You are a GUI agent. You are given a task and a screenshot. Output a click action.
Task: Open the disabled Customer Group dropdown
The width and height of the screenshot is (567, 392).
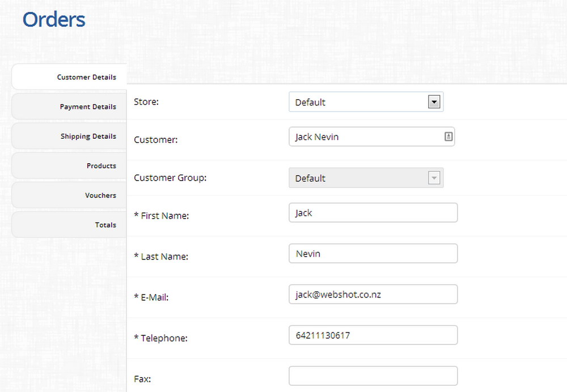[366, 178]
